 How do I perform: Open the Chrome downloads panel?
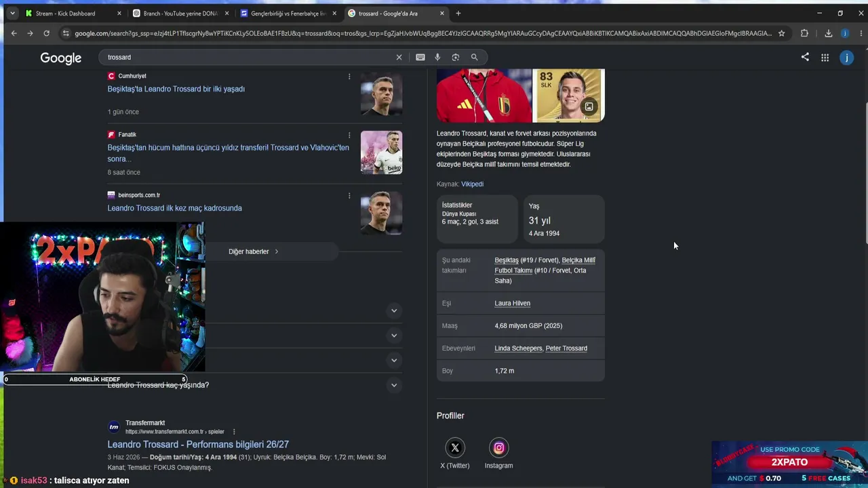pos(828,33)
